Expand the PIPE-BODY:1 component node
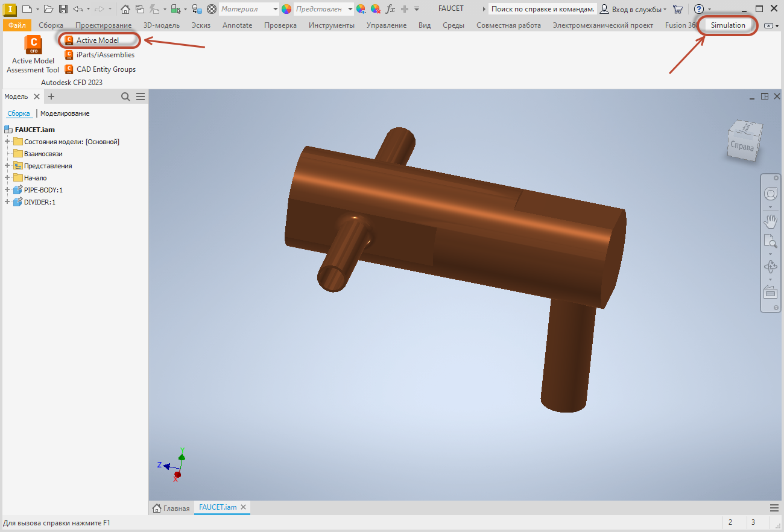 point(7,190)
